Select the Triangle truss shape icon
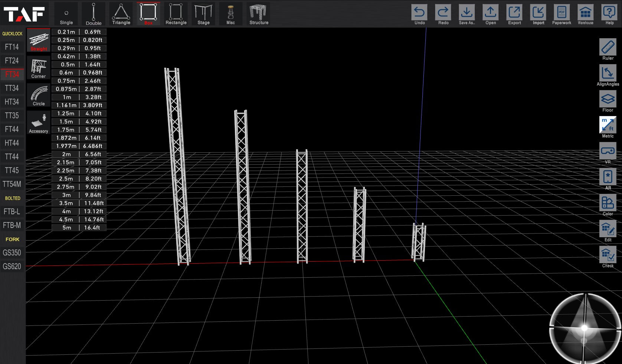Viewport: 622px width, 364px height. [121, 14]
